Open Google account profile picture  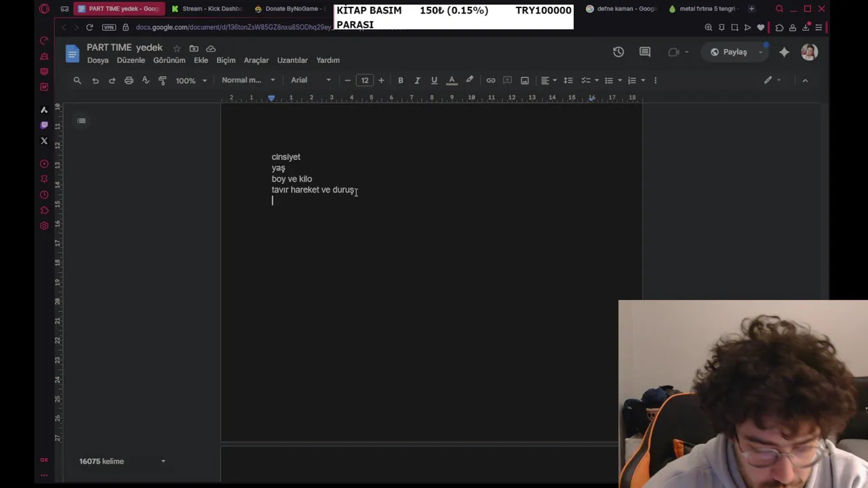809,52
